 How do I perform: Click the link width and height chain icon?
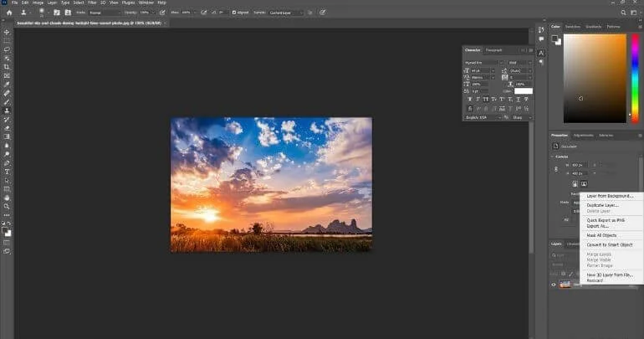click(x=556, y=169)
